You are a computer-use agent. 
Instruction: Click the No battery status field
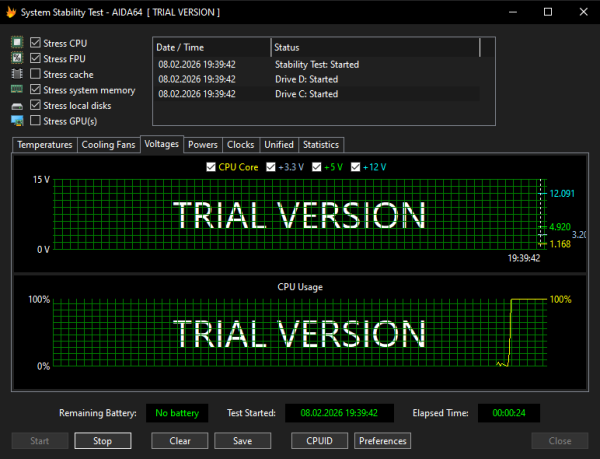click(177, 413)
